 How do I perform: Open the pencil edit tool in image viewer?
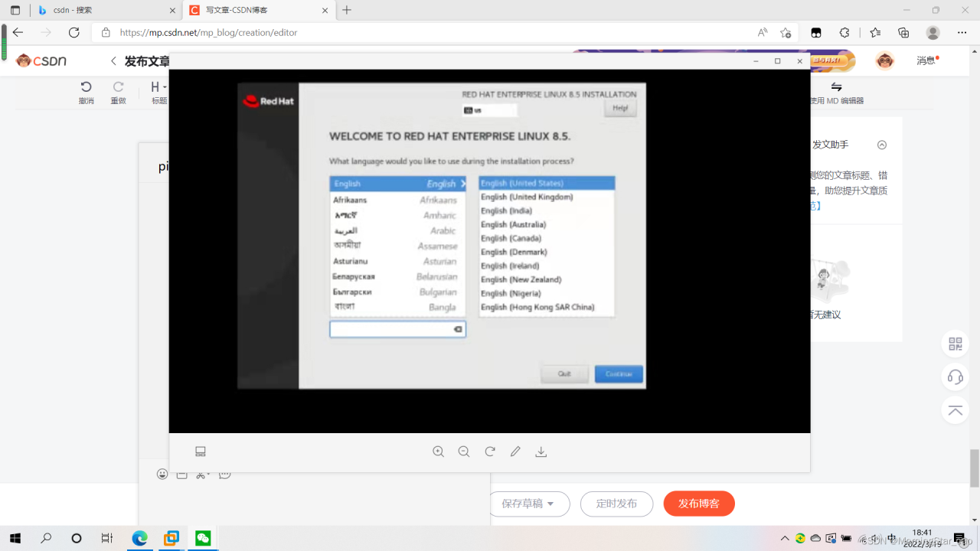click(x=515, y=452)
